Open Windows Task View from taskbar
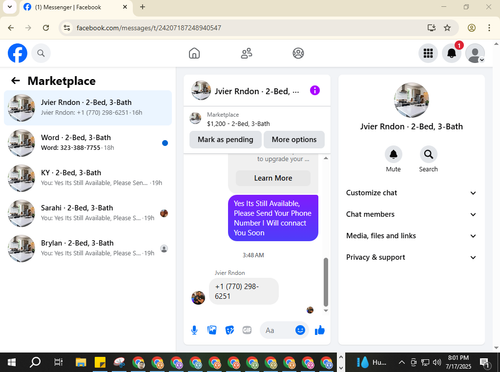 58,362
